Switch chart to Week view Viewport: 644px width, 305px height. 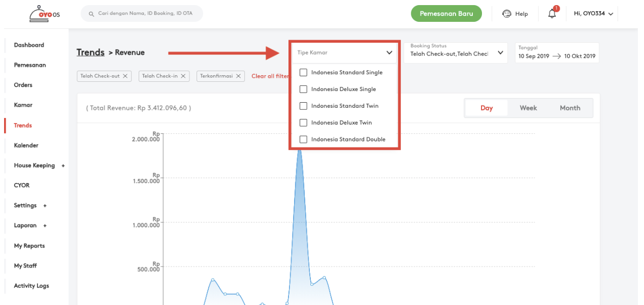pyautogui.click(x=528, y=108)
